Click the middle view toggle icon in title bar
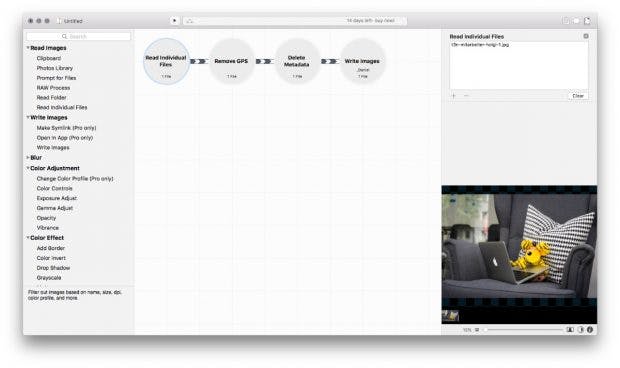 point(577,21)
